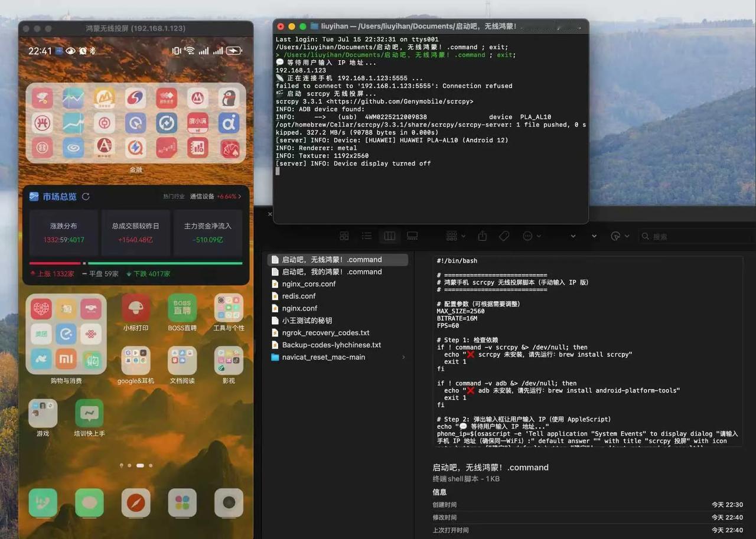Click the 鸿蒙无线投屏 window title bar
This screenshot has height=539, width=756.
tap(136, 28)
